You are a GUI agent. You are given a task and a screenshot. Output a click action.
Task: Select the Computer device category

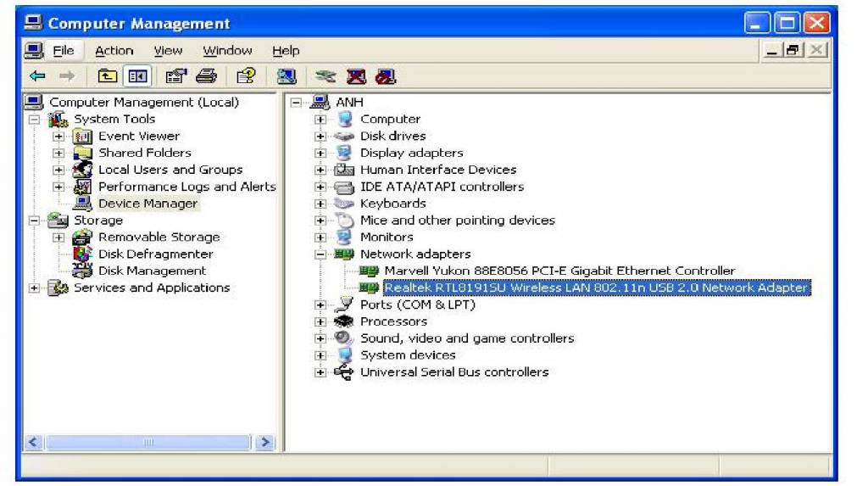coord(390,119)
